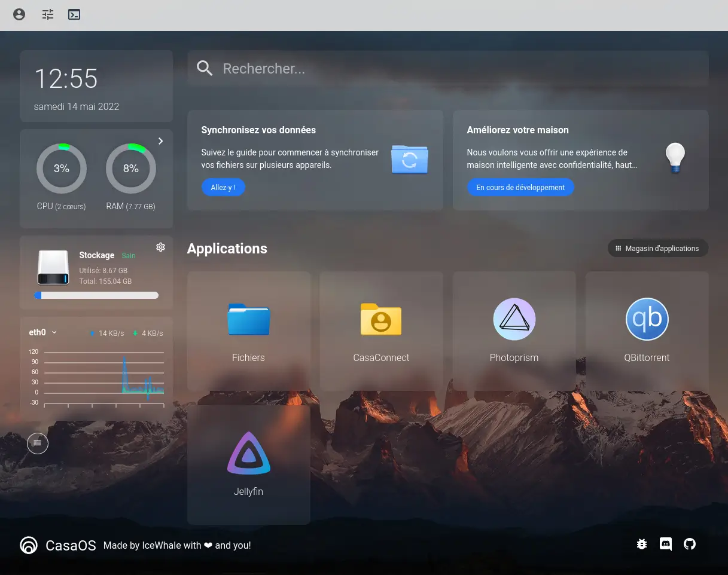The image size is (728, 575).
Task: Open the round widget menu button
Action: (38, 444)
